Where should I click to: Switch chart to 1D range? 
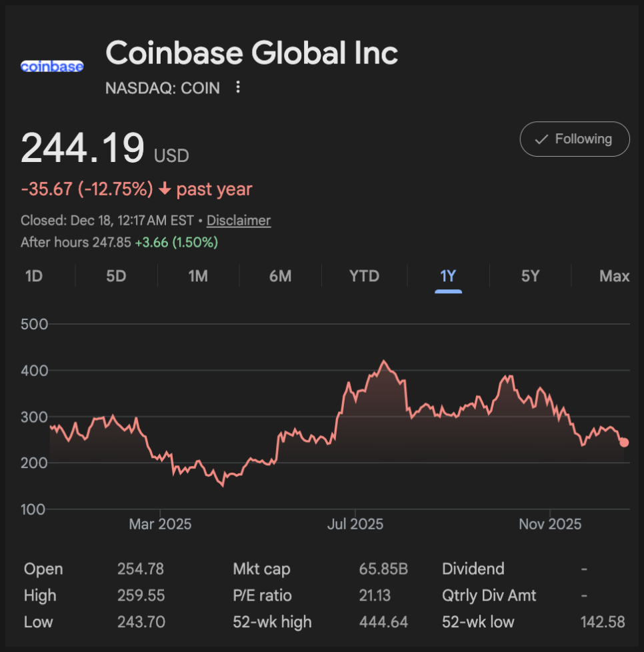[34, 276]
